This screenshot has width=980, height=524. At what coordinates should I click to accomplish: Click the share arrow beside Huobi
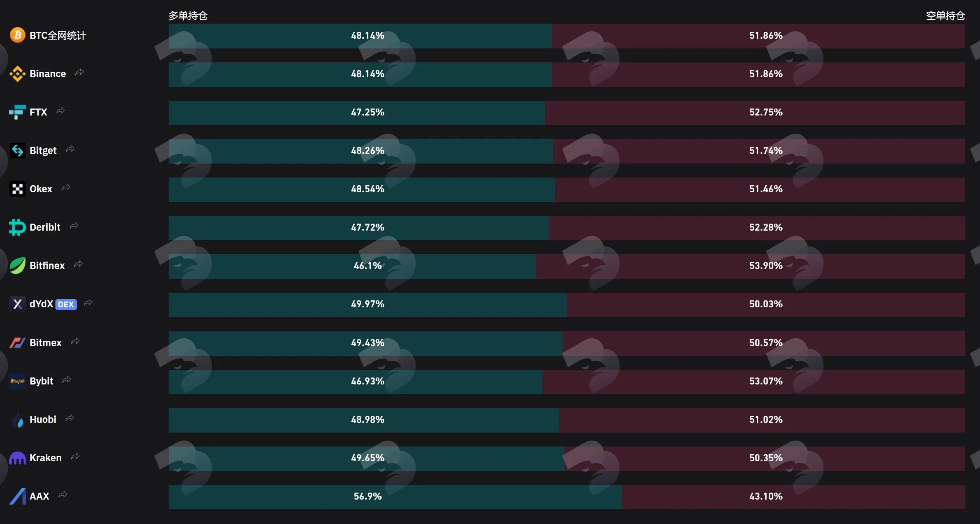[x=70, y=418]
